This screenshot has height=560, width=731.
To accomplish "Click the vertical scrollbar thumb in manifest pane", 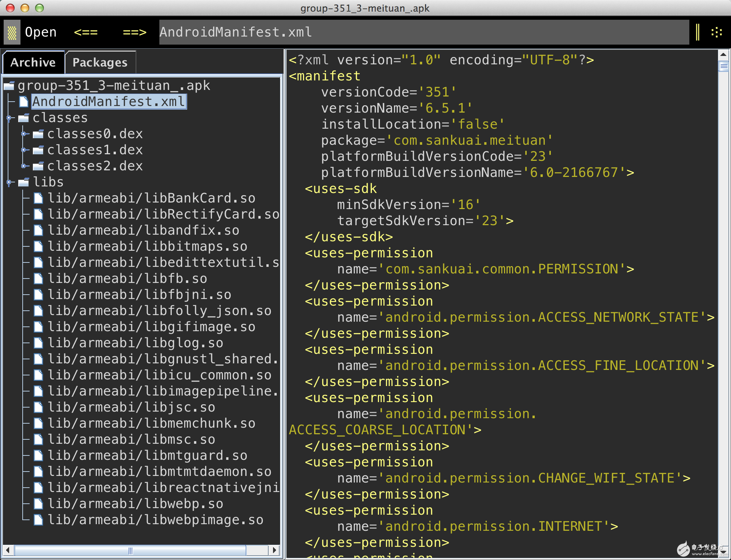I will coord(723,66).
